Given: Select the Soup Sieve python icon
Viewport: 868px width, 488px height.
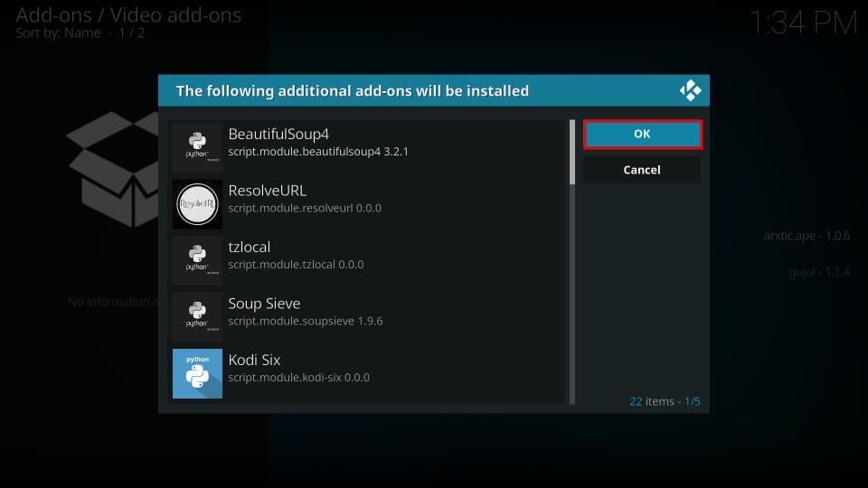Looking at the screenshot, I should [197, 317].
